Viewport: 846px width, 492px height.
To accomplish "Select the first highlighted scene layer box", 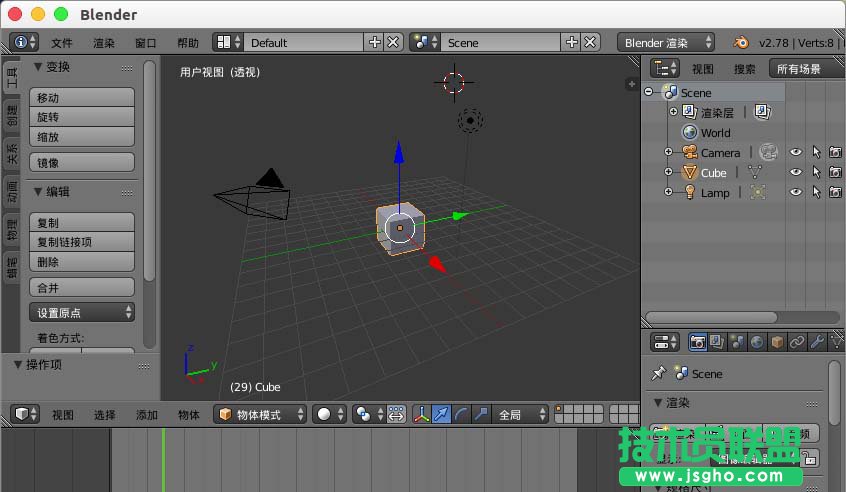I will click(x=560, y=409).
